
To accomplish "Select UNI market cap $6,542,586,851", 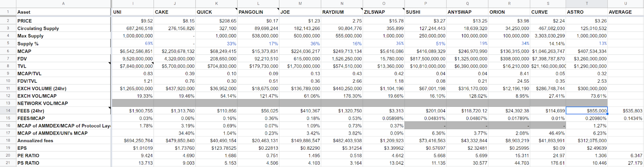I will (132, 51).
